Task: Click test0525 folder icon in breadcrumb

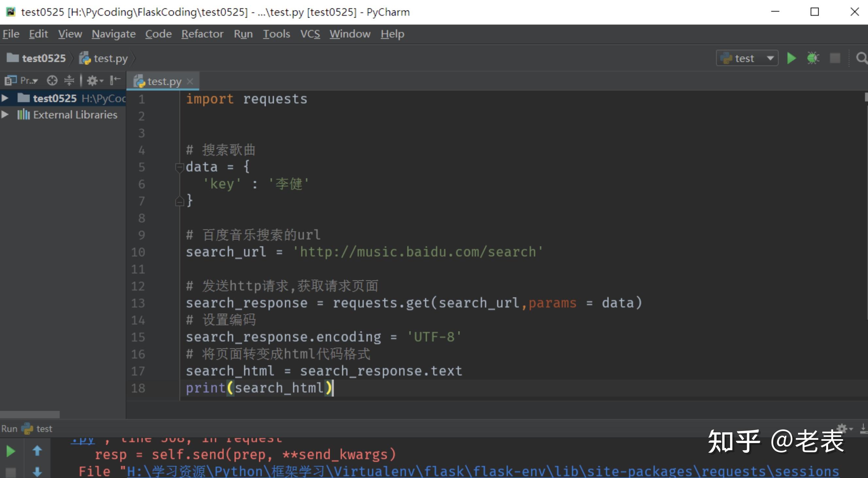Action: pos(12,58)
